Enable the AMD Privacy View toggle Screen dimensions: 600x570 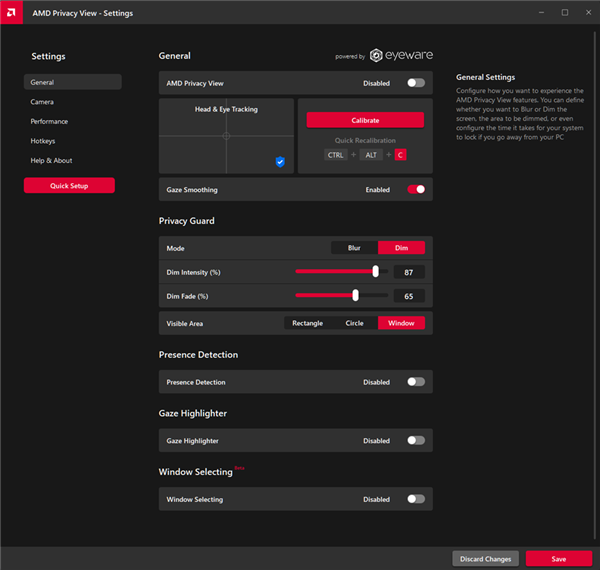tap(415, 83)
